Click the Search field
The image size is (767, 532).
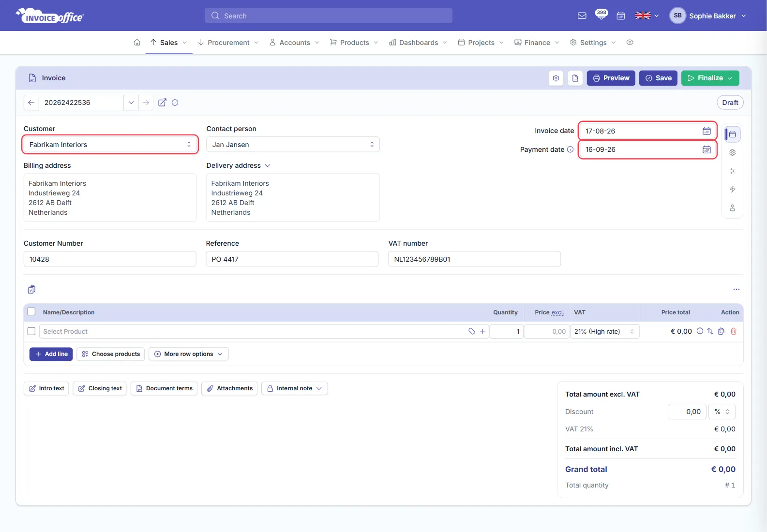pyautogui.click(x=329, y=15)
